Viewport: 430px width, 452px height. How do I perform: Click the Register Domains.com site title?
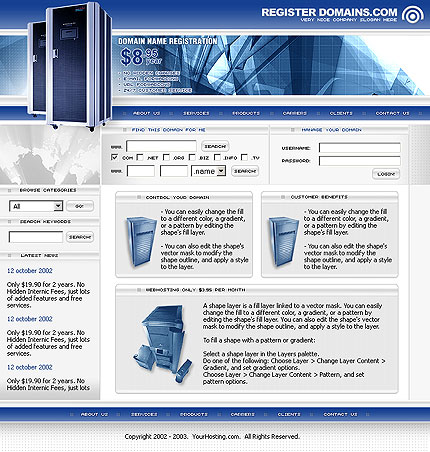[329, 13]
